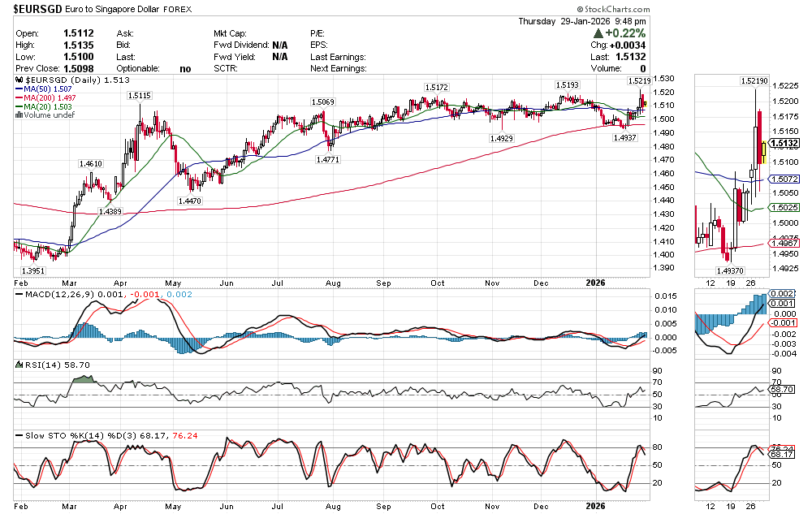The height and width of the screenshot is (514, 812).
Task: Click the 1.5219 high price callout
Action: 638,81
